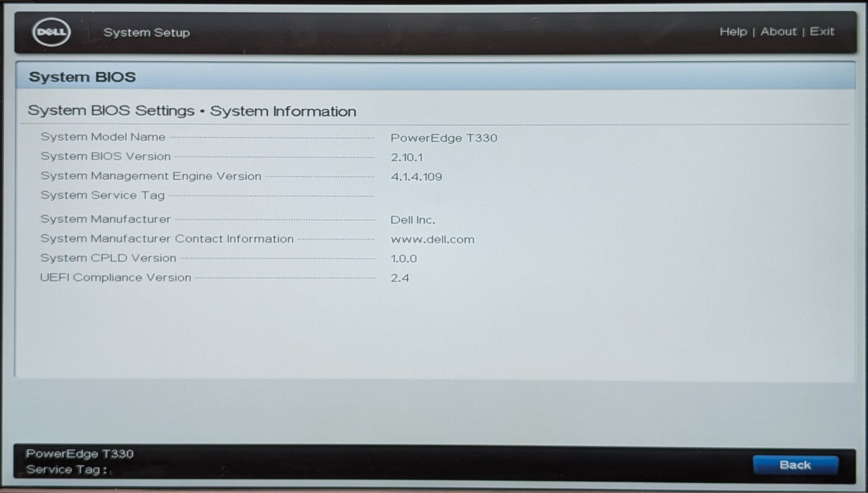This screenshot has height=493, width=868.
Task: Select the System BIOS Version label
Action: pyautogui.click(x=106, y=156)
